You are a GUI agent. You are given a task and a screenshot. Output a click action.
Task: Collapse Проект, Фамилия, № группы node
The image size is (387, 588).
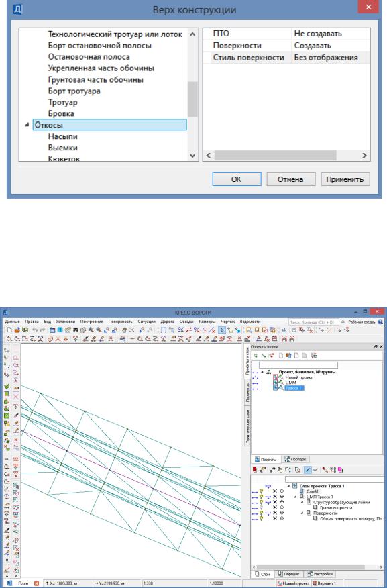(x=262, y=372)
